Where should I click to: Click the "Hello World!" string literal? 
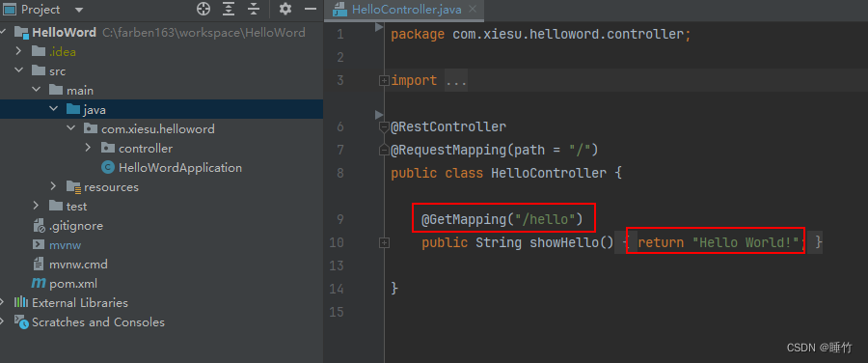[746, 242]
